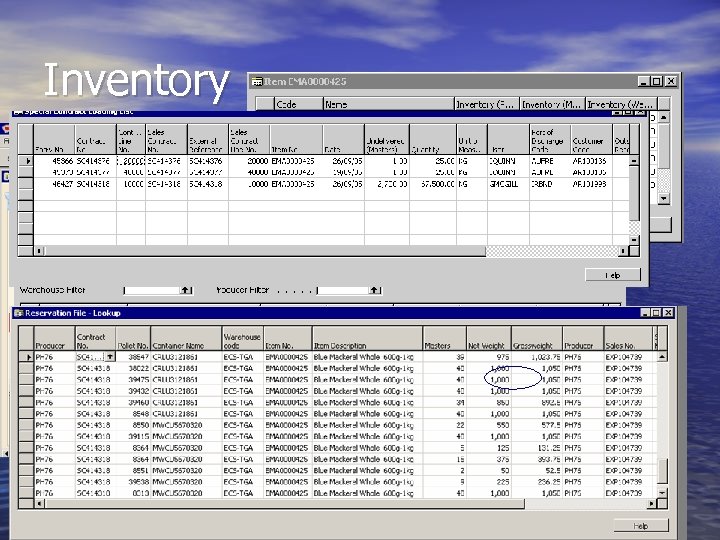Select gross weight 393.75 cell
Viewport: 720px width, 540px height.
537,459
